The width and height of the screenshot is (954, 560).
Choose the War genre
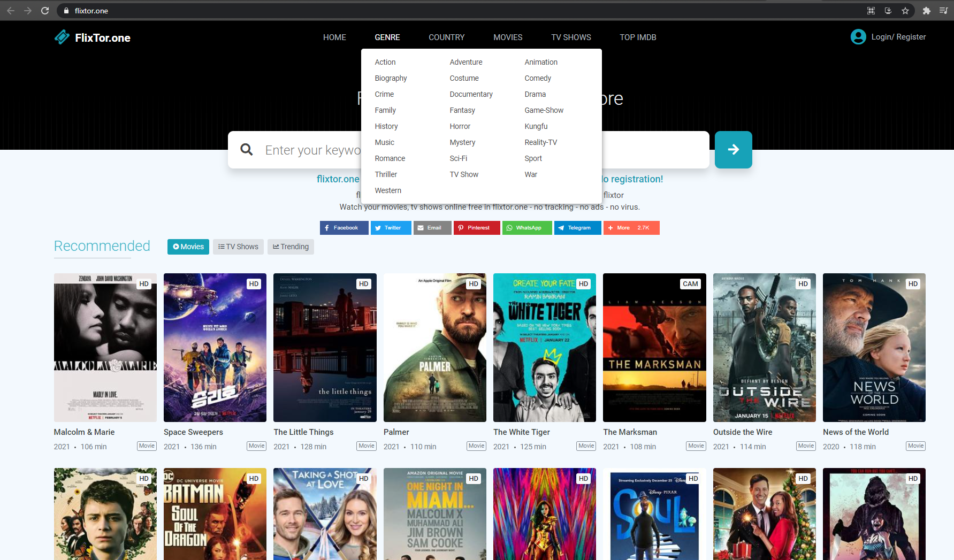pyautogui.click(x=531, y=174)
